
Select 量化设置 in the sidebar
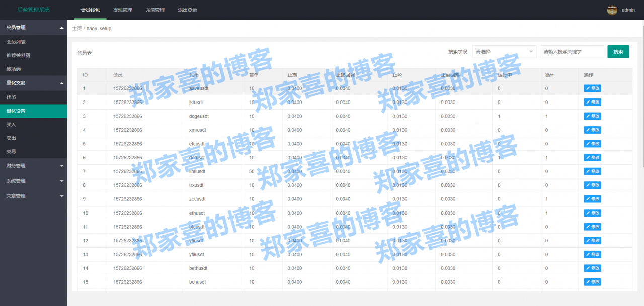pyautogui.click(x=33, y=111)
